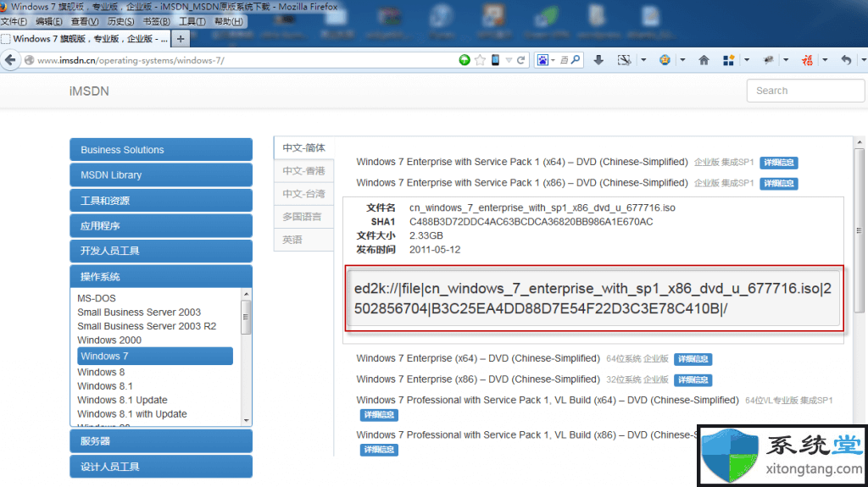The height and width of the screenshot is (487, 868).
Task: Open the 查看(V) menu
Action: (85, 21)
